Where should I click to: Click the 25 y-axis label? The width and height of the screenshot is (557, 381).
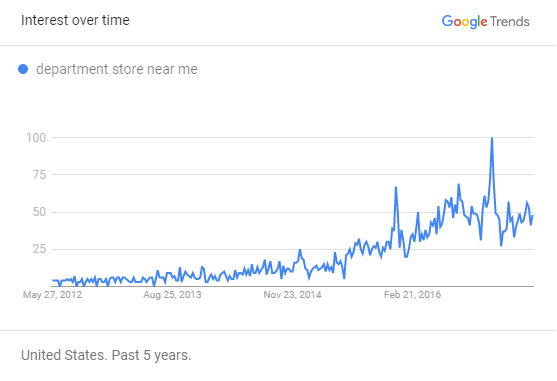pyautogui.click(x=39, y=249)
